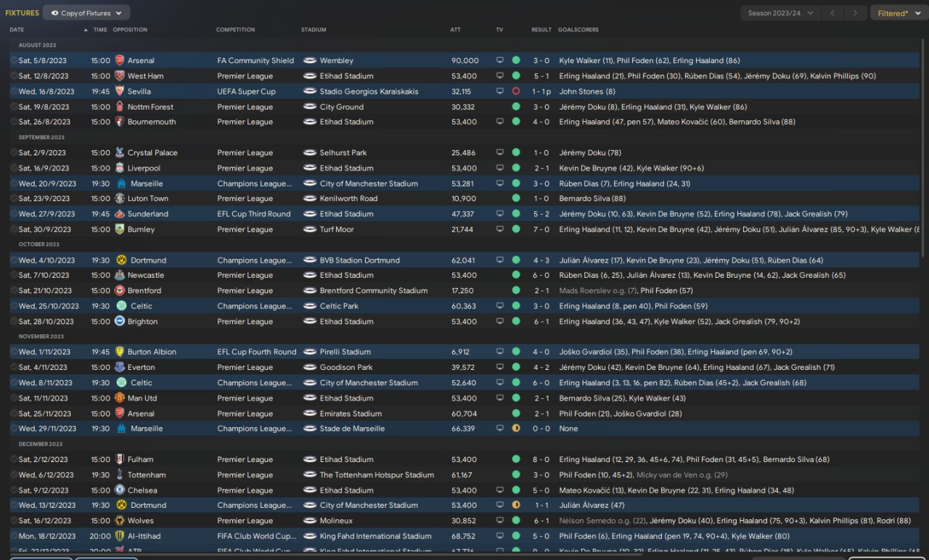This screenshot has height=560, width=929.
Task: Click the Molineux stadium name
Action: [x=337, y=521]
